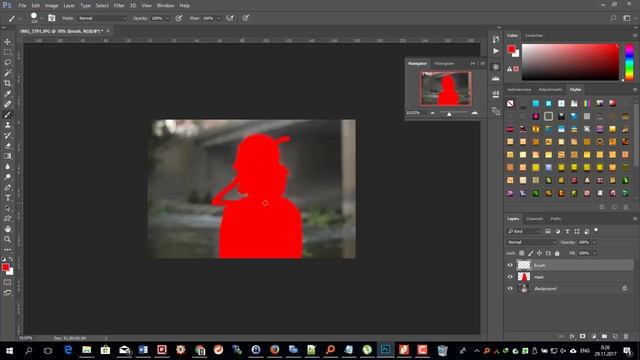
Task: Click foreground color swatch in Color panel
Action: (x=511, y=49)
